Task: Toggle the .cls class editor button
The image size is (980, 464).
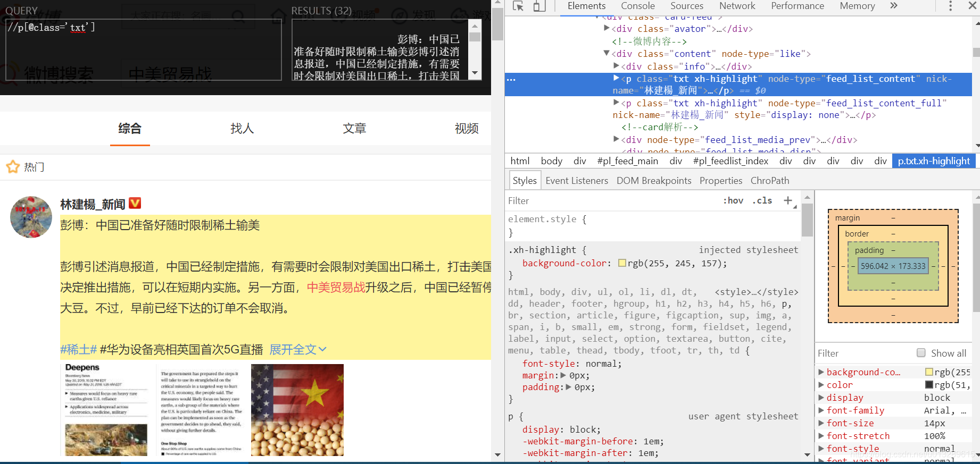Action: click(762, 200)
